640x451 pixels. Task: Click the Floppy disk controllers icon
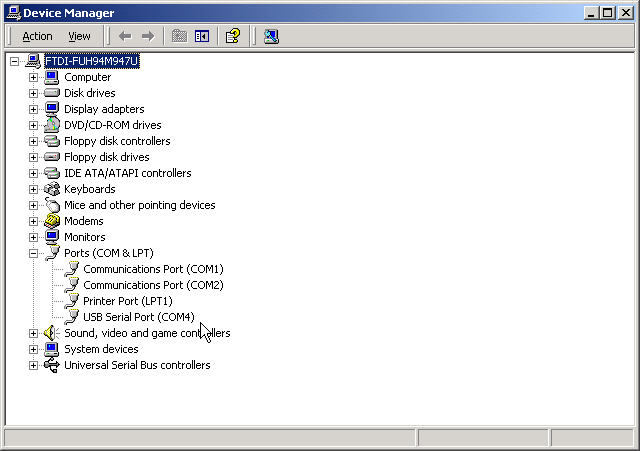51,141
